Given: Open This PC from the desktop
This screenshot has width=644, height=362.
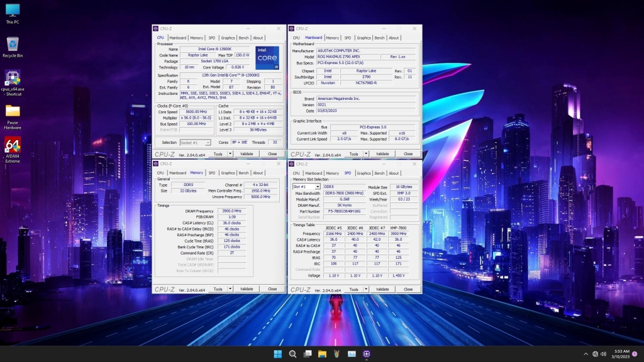Looking at the screenshot, I should (x=12, y=10).
